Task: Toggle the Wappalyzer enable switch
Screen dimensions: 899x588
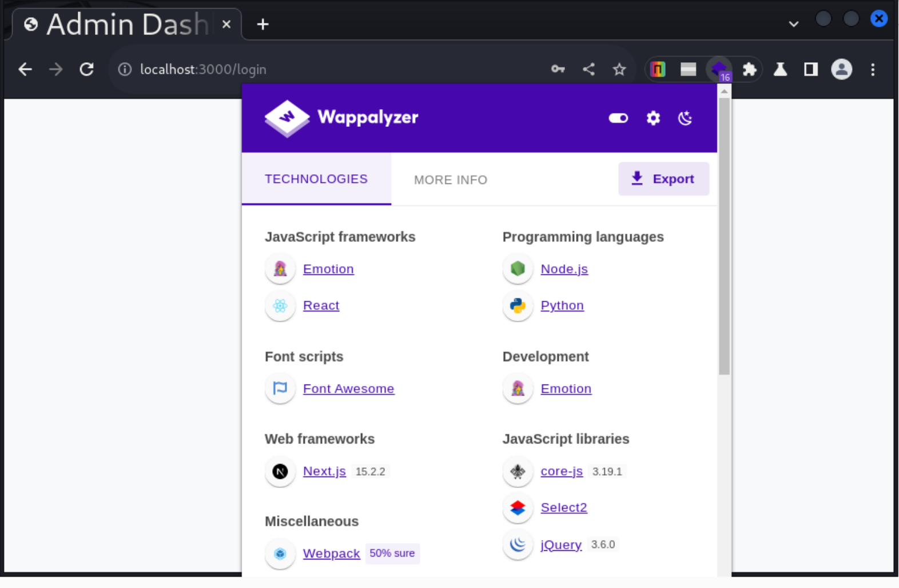Action: [618, 118]
